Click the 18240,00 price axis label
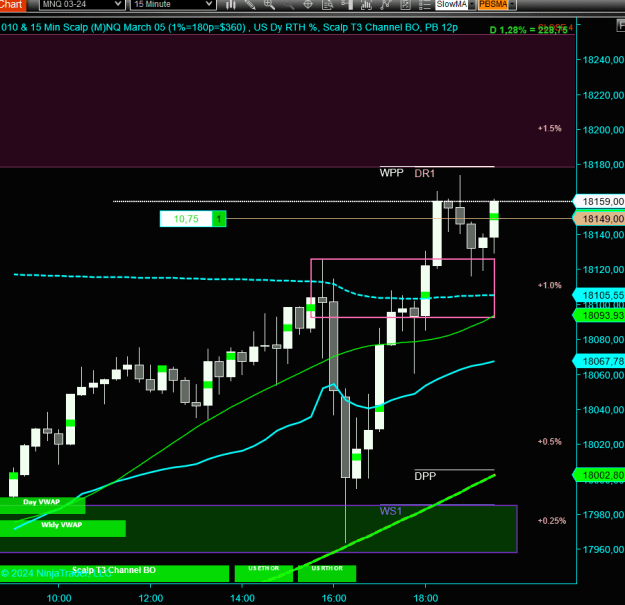The image size is (625, 605). (x=603, y=60)
